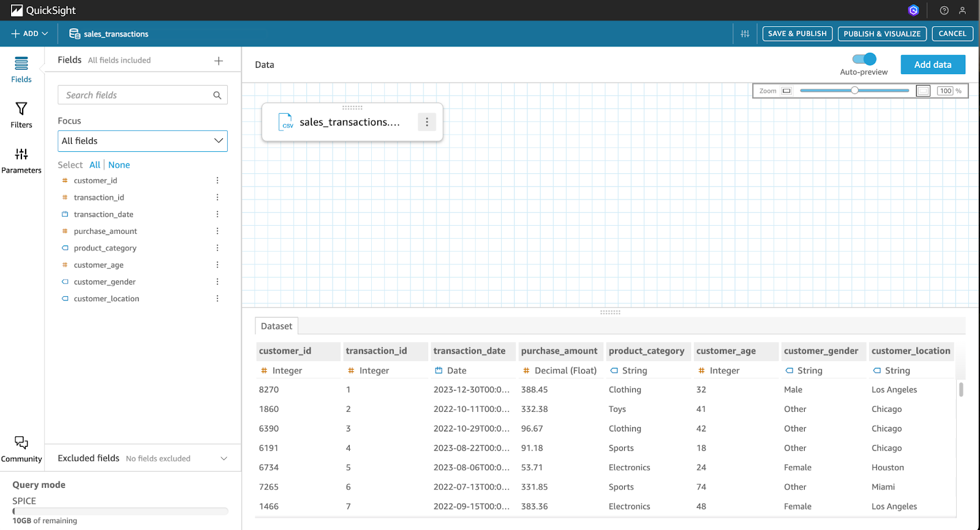Click the panel divider grip above Dataset

click(x=610, y=312)
